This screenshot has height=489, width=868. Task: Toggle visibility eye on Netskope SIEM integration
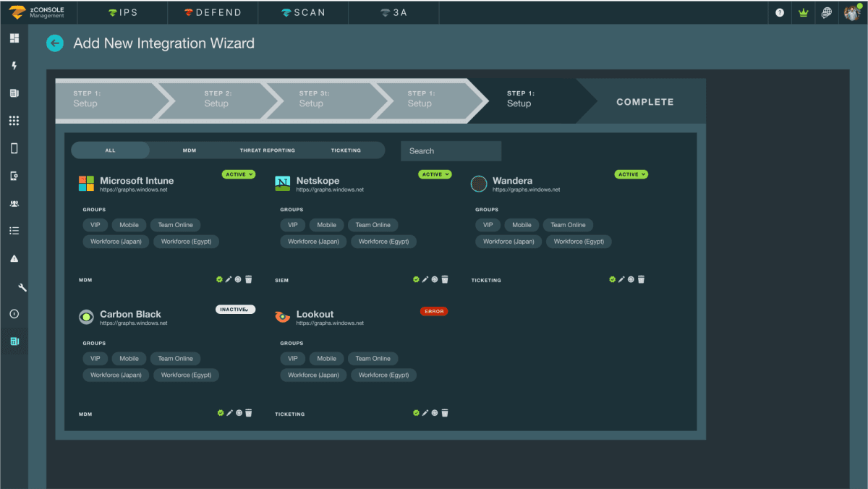coord(435,278)
